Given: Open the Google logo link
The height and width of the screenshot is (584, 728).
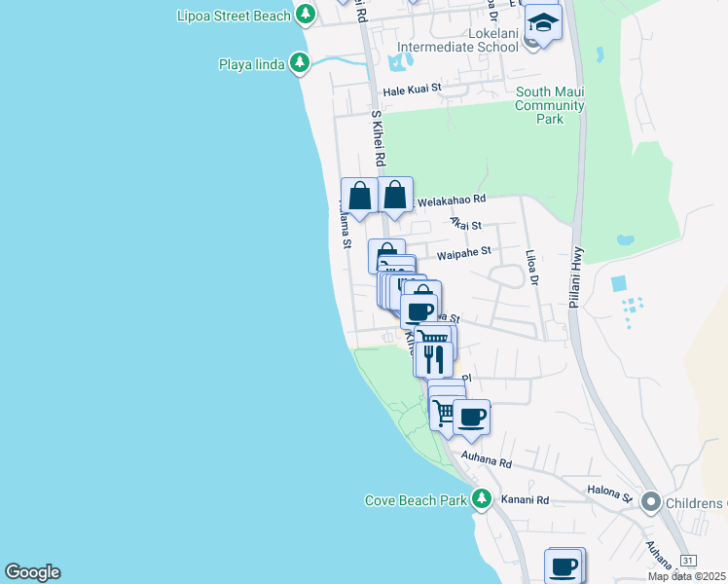Looking at the screenshot, I should [33, 571].
